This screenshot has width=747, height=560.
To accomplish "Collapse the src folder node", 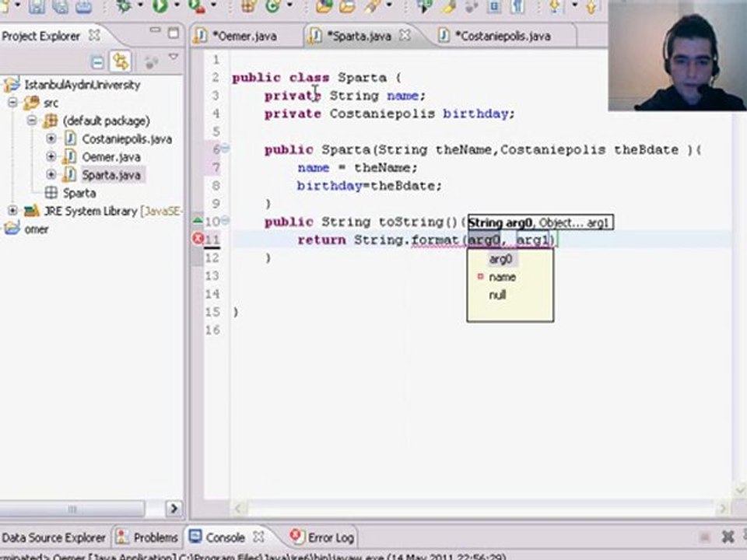I will point(13,103).
